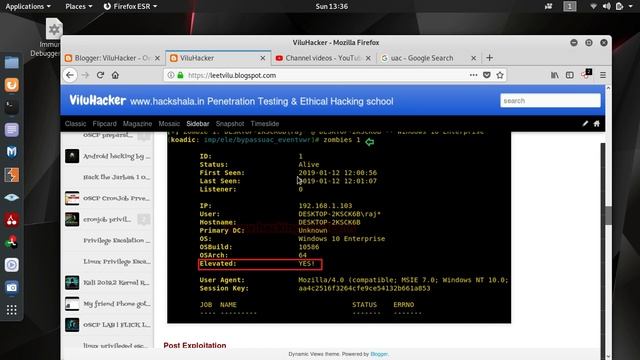The image size is (640, 360).
Task: Go back to the previous page
Action: pyautogui.click(x=70, y=75)
